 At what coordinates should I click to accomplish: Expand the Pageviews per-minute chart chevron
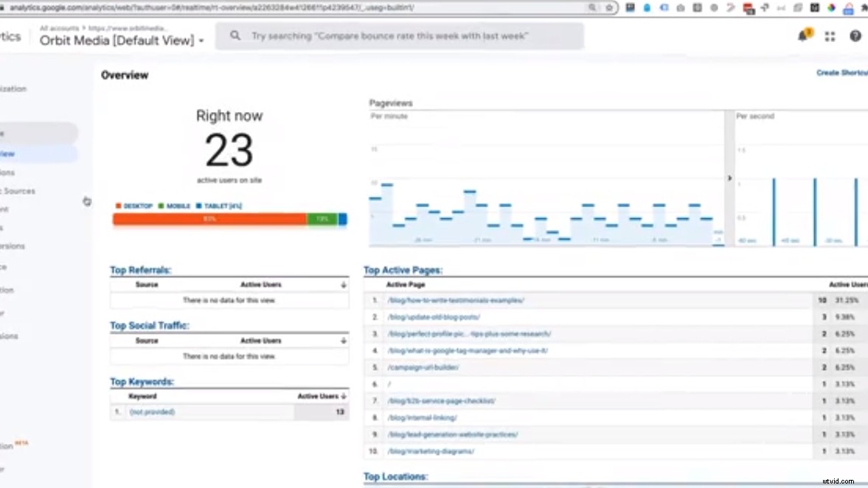[729, 178]
